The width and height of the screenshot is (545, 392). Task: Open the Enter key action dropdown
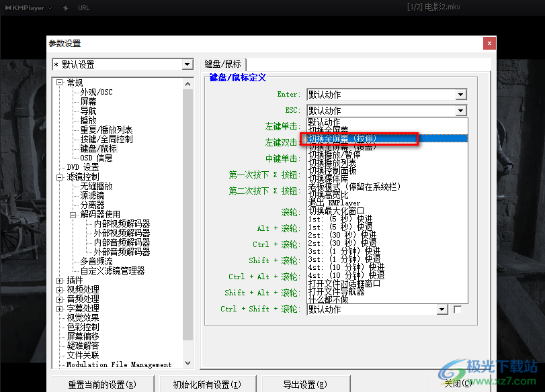[x=460, y=95]
